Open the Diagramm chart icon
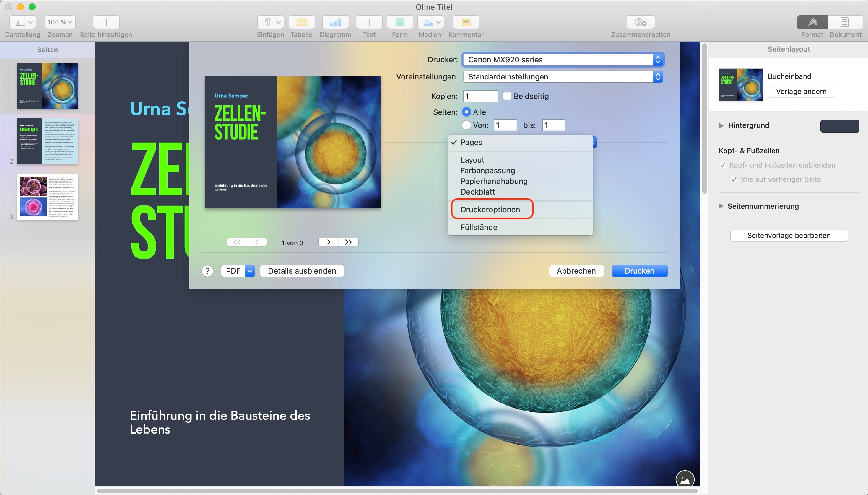Screen dimensions: 868x495 pos(335,22)
